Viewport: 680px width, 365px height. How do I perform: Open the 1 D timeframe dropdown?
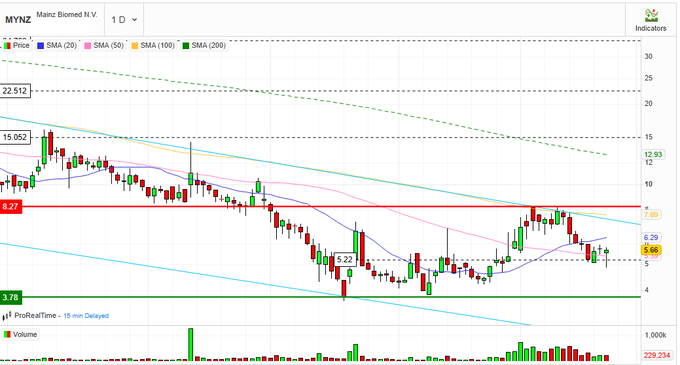[x=124, y=20]
